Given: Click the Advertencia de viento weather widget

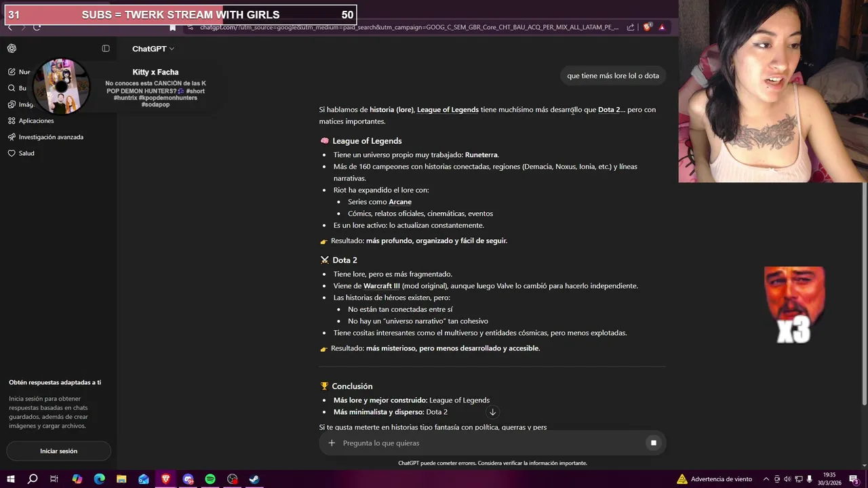Looking at the screenshot, I should (714, 479).
